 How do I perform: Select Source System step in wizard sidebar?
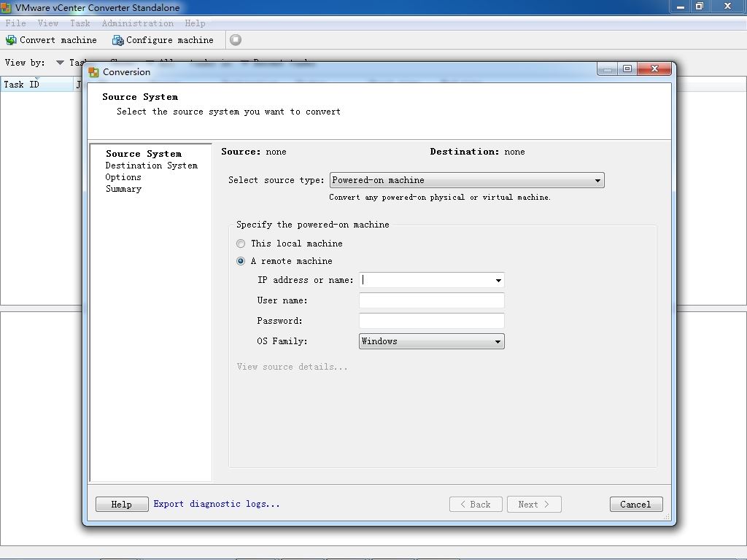pyautogui.click(x=144, y=154)
